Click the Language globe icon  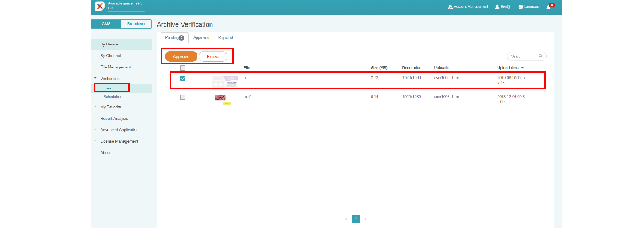click(x=521, y=7)
